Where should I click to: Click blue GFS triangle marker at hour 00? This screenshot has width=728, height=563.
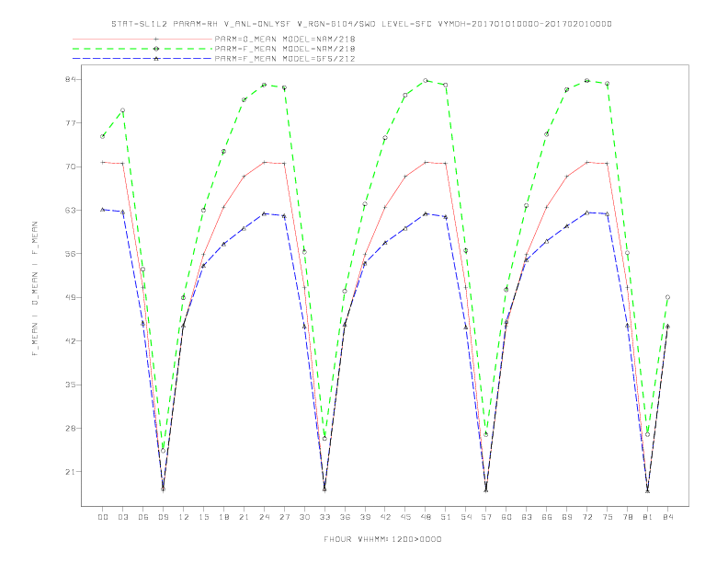click(x=103, y=210)
